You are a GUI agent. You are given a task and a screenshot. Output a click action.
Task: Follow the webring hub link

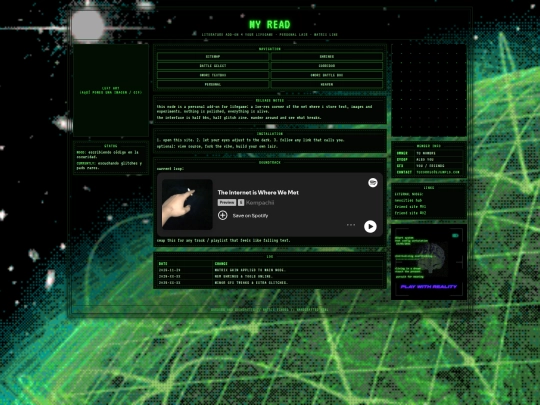(x=408, y=200)
